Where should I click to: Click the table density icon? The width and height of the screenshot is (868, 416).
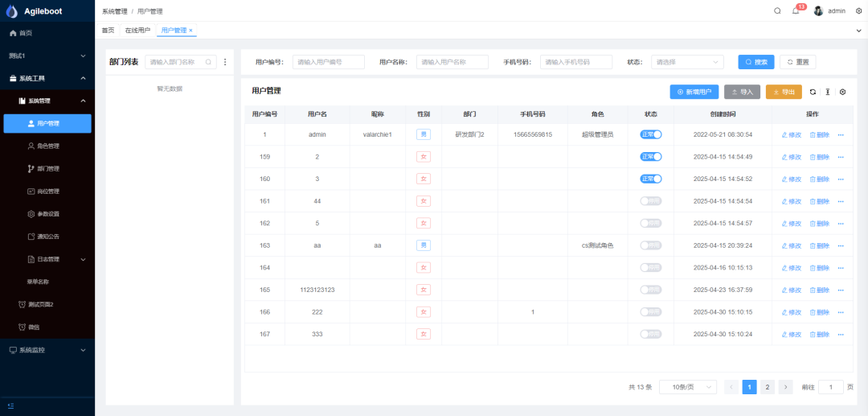pos(827,93)
